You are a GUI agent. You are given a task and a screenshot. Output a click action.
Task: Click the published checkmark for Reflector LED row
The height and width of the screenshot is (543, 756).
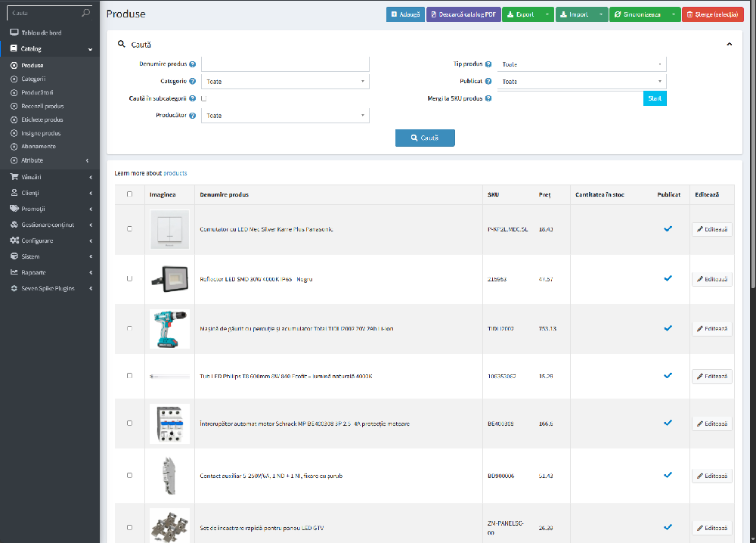[668, 278]
